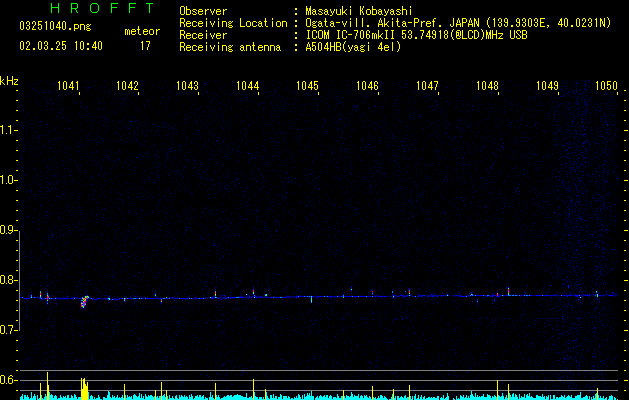Click the kHz axis unit label

click(9, 81)
